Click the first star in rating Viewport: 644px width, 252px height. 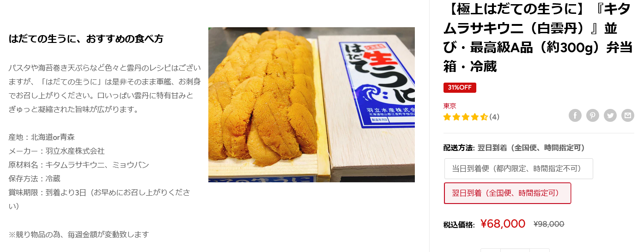(x=447, y=117)
